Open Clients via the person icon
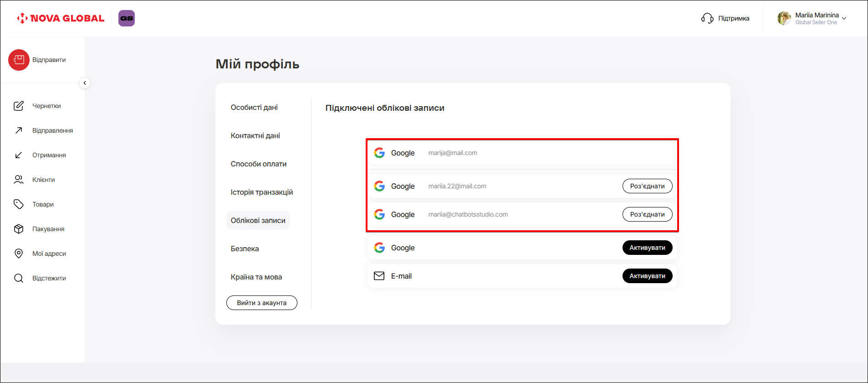 point(19,180)
